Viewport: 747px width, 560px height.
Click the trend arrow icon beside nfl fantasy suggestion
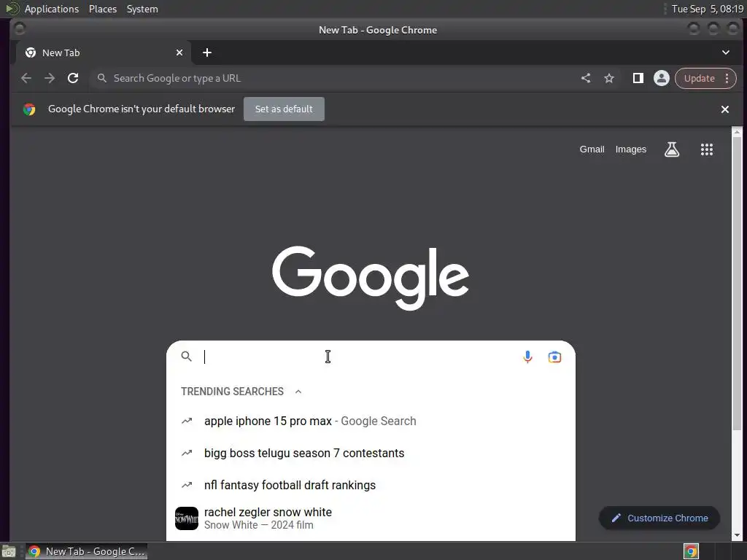coord(187,485)
